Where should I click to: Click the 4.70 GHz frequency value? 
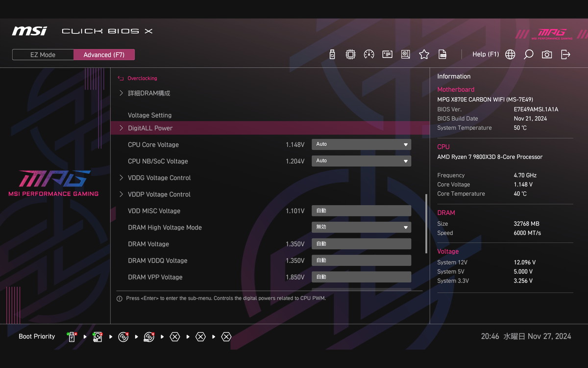point(525,175)
